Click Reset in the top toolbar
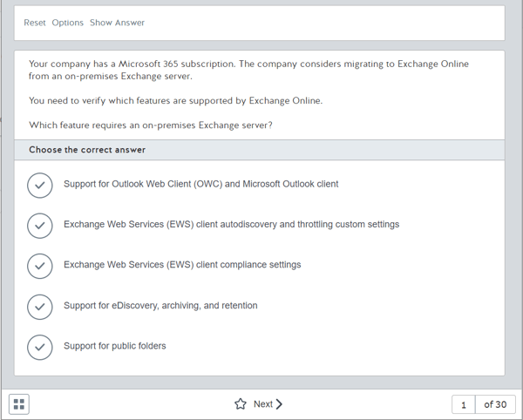This screenshot has width=523, height=420. [35, 23]
